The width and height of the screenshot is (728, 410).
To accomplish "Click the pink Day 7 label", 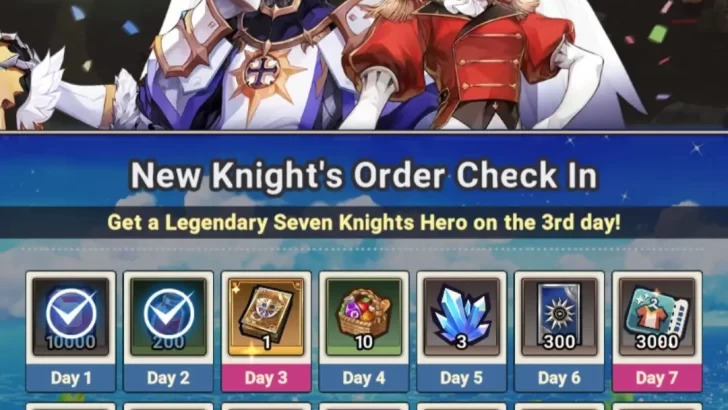I will pyautogui.click(x=657, y=378).
